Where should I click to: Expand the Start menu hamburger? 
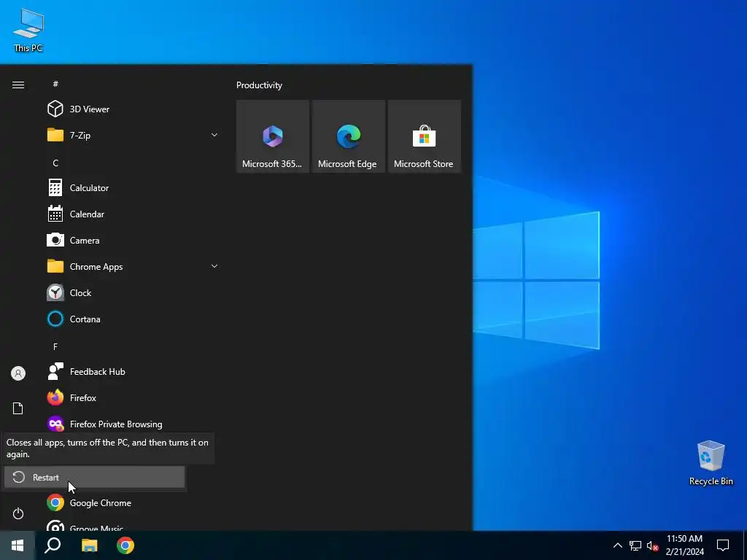point(18,85)
